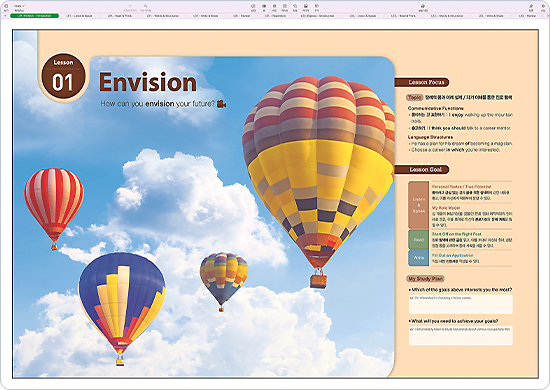Click answer box under 'Which of the goals' question
Viewport: 550px width, 390px height.
point(461,304)
